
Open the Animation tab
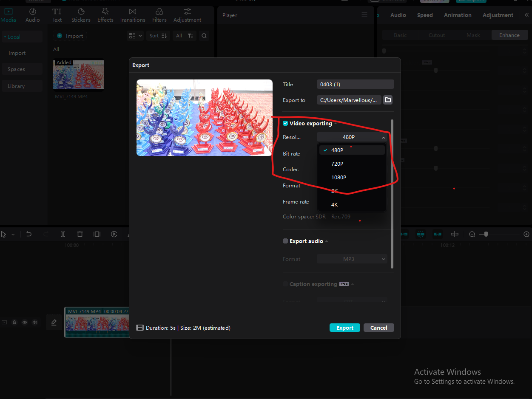point(458,15)
